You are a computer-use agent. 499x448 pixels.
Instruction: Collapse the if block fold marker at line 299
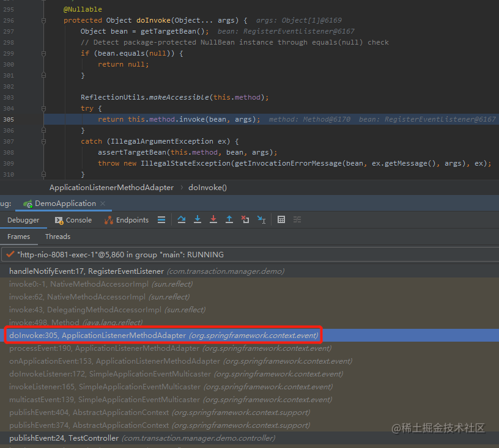tap(43, 53)
